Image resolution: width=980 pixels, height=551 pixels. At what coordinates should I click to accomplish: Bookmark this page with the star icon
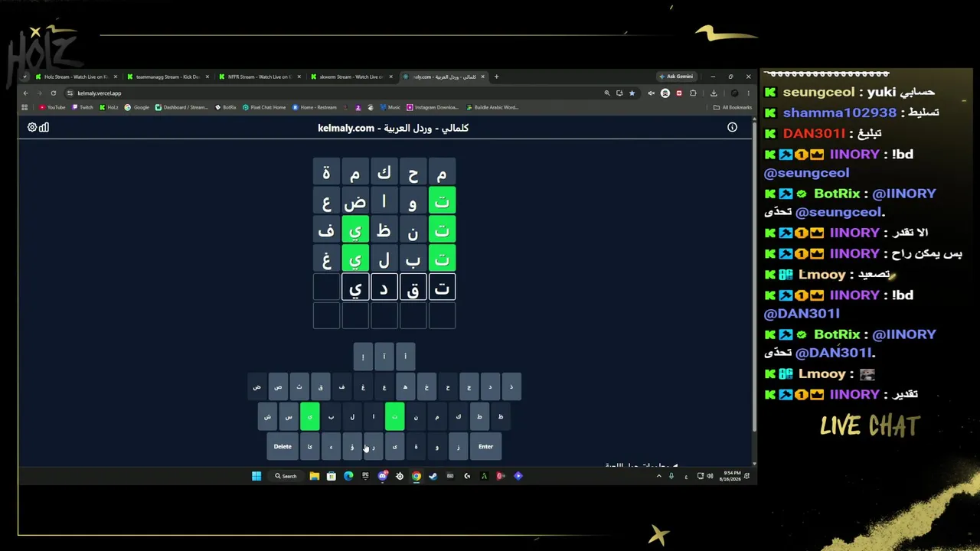tap(632, 93)
